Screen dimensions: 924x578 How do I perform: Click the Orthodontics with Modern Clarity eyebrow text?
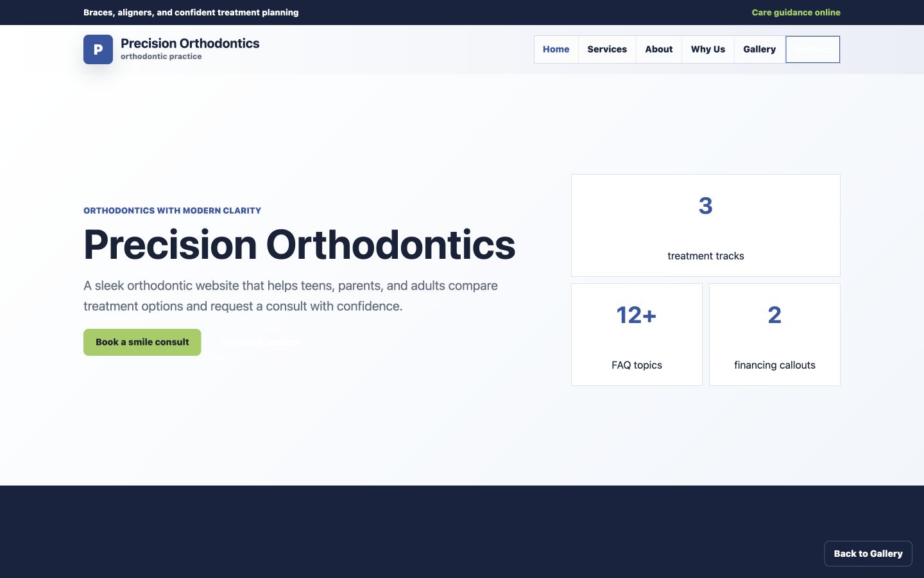[x=172, y=211]
